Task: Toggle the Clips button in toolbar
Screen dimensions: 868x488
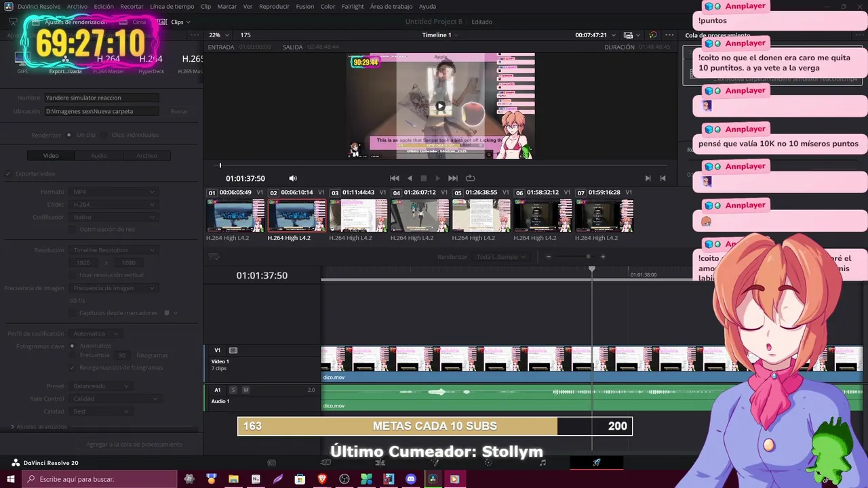Action: coord(173,22)
